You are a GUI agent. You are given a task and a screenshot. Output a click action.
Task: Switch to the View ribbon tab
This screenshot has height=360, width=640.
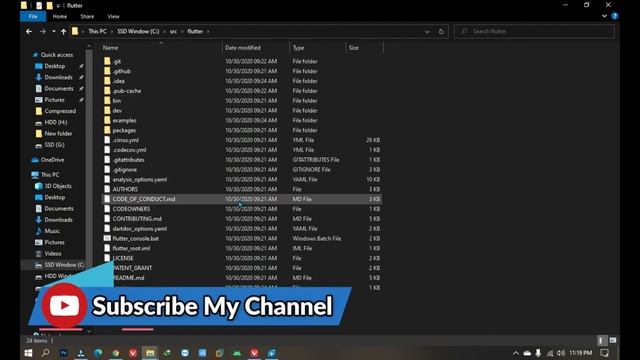pyautogui.click(x=113, y=16)
